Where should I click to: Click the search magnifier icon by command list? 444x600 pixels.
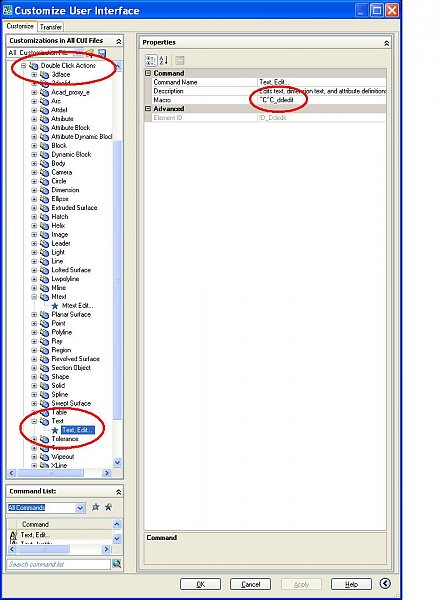117,563
